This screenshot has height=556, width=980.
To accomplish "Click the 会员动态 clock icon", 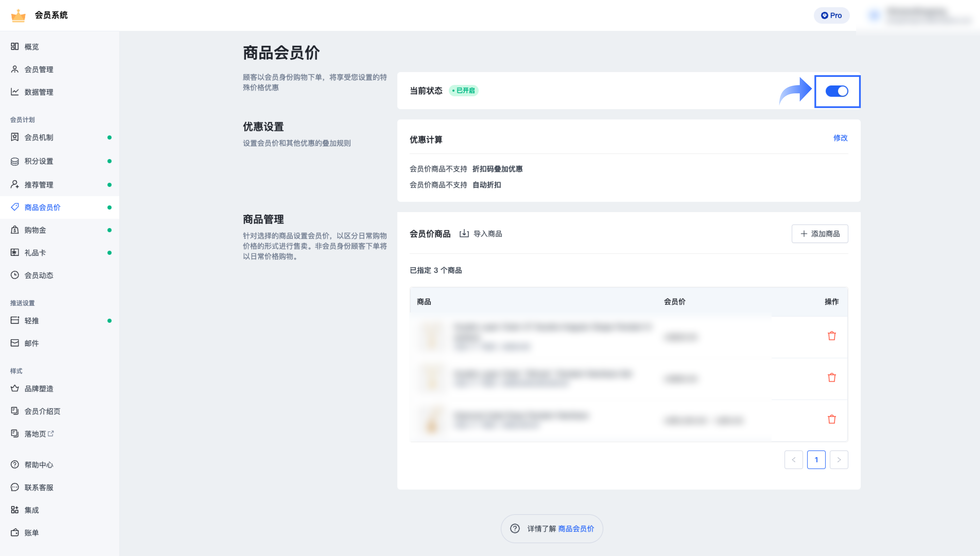I will (x=15, y=275).
